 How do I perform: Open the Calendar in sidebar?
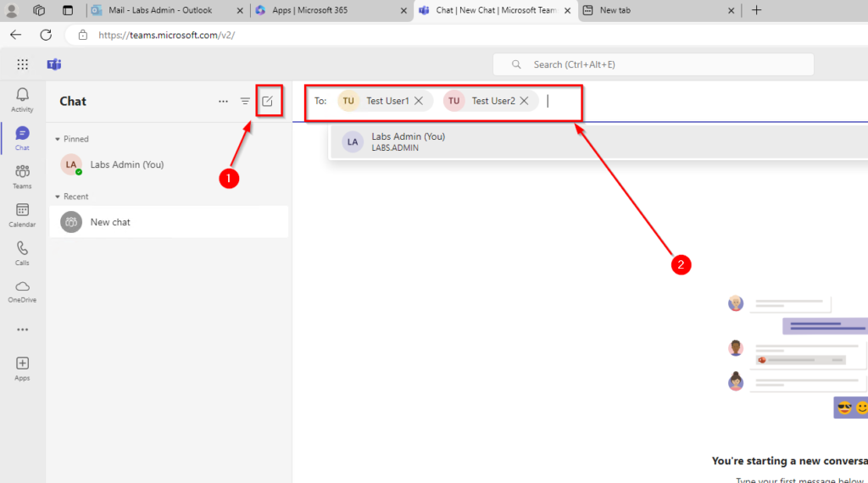(x=22, y=215)
